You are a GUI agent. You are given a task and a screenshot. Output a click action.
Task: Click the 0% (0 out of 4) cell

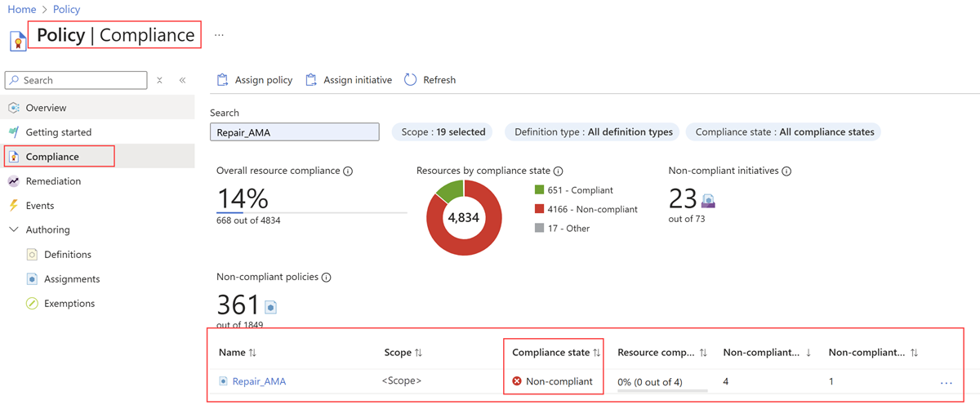[x=649, y=381]
